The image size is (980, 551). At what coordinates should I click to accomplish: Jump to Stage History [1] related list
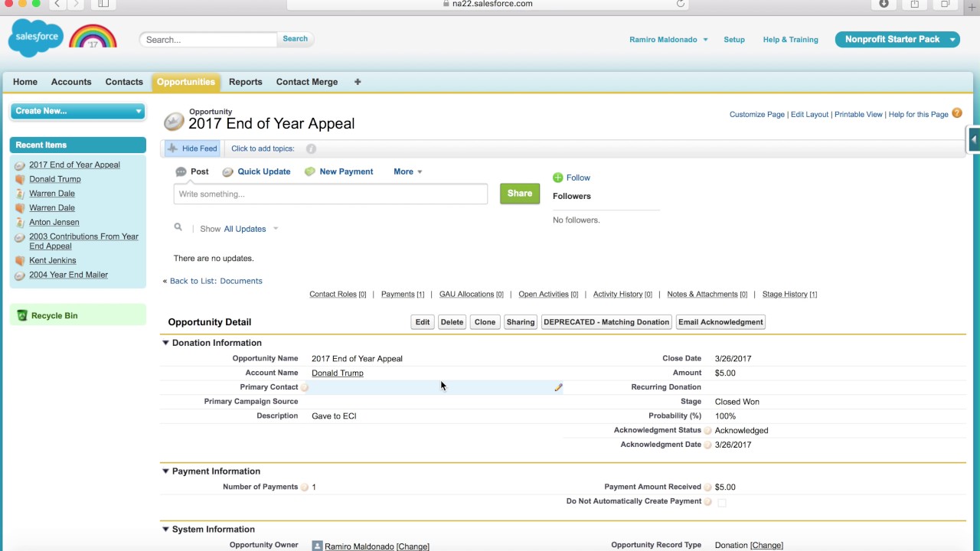[x=789, y=295]
